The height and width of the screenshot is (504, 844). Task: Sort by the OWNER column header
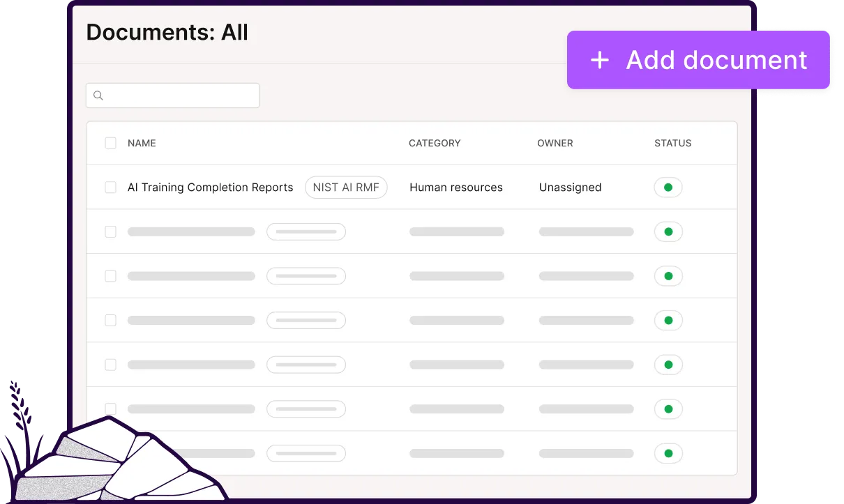pyautogui.click(x=555, y=143)
